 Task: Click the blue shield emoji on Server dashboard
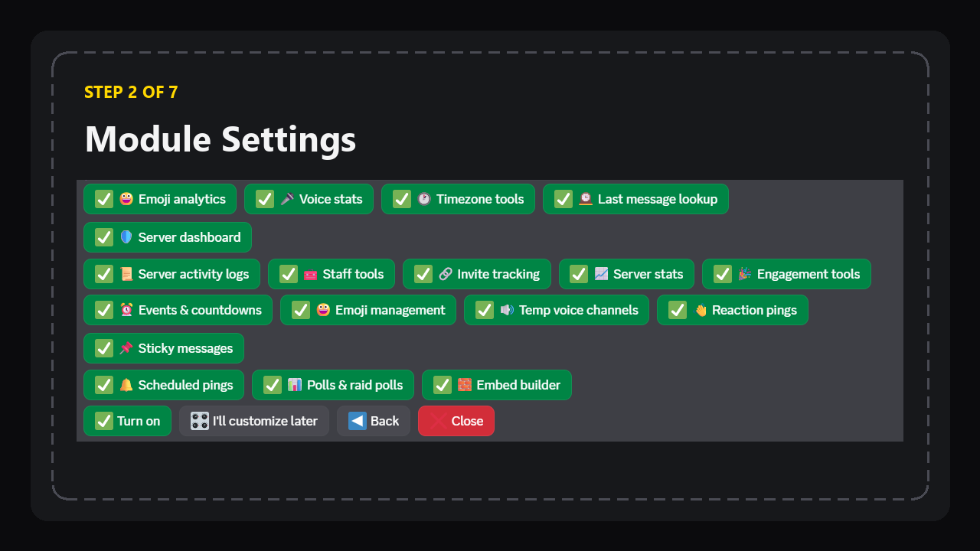(x=126, y=237)
